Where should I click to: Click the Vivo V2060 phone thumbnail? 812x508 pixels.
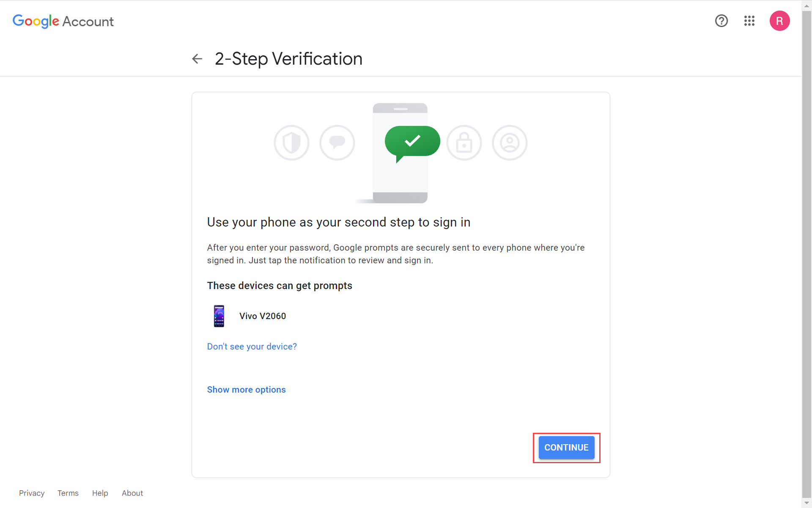219,316
